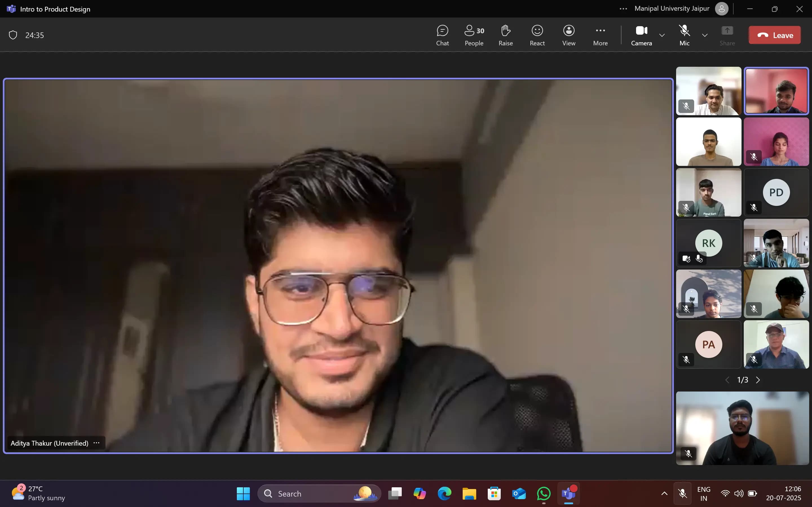Expand the Camera options dropdown arrow
The height and width of the screenshot is (507, 812).
662,35
